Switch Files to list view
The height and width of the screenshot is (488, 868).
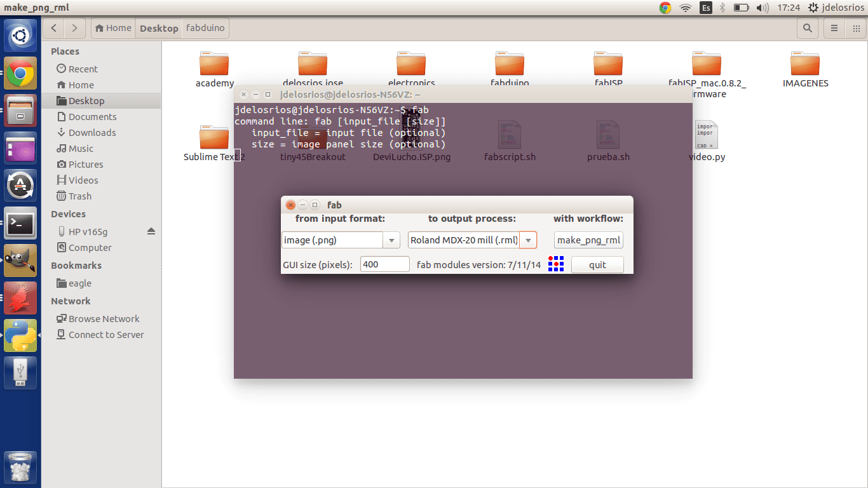(x=834, y=28)
